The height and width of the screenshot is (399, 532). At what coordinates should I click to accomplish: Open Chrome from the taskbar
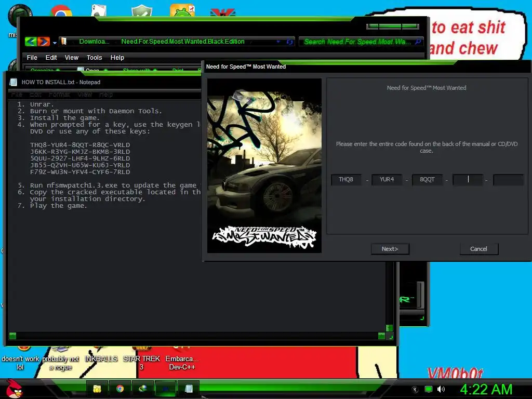point(120,389)
